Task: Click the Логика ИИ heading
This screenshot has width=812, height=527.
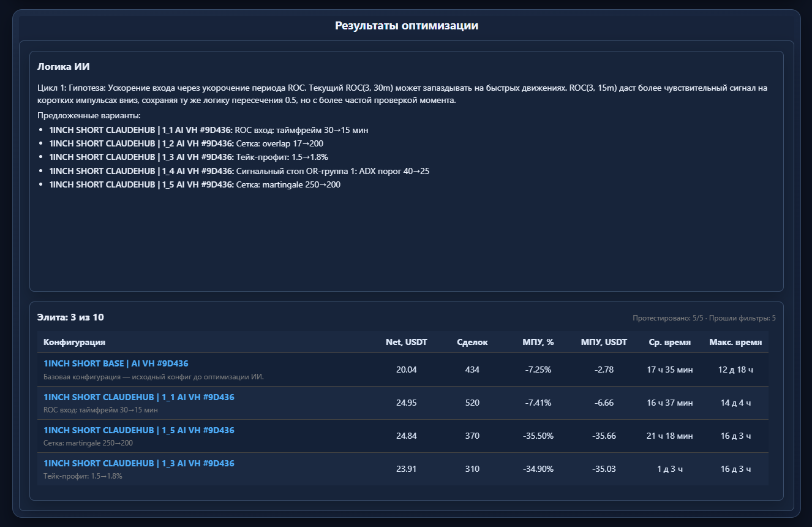Action: (x=64, y=66)
